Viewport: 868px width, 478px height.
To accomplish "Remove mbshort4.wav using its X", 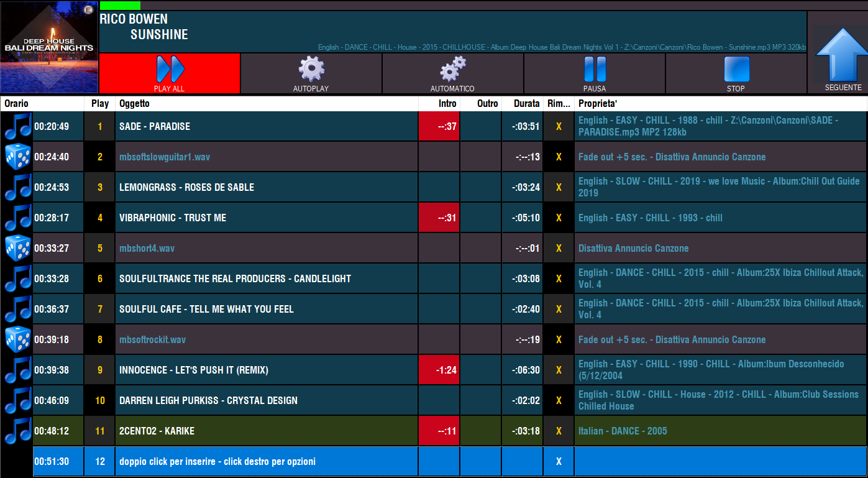I will click(x=559, y=248).
